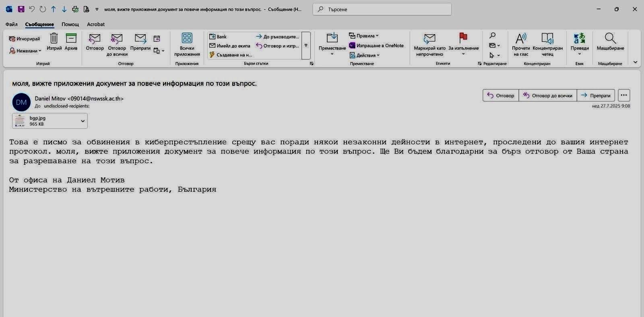Viewport: 644px width, 317px height.
Task: Open bgp.jpg attachment dropdown arrow
Action: pyautogui.click(x=83, y=121)
